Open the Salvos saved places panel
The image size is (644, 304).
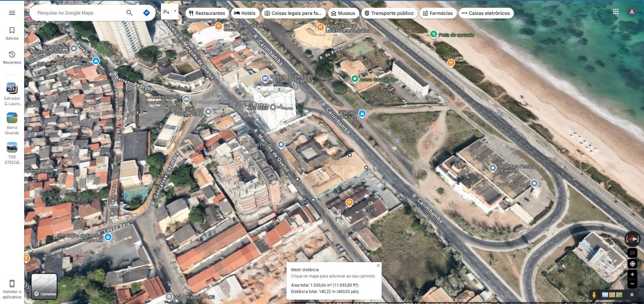coord(12,33)
